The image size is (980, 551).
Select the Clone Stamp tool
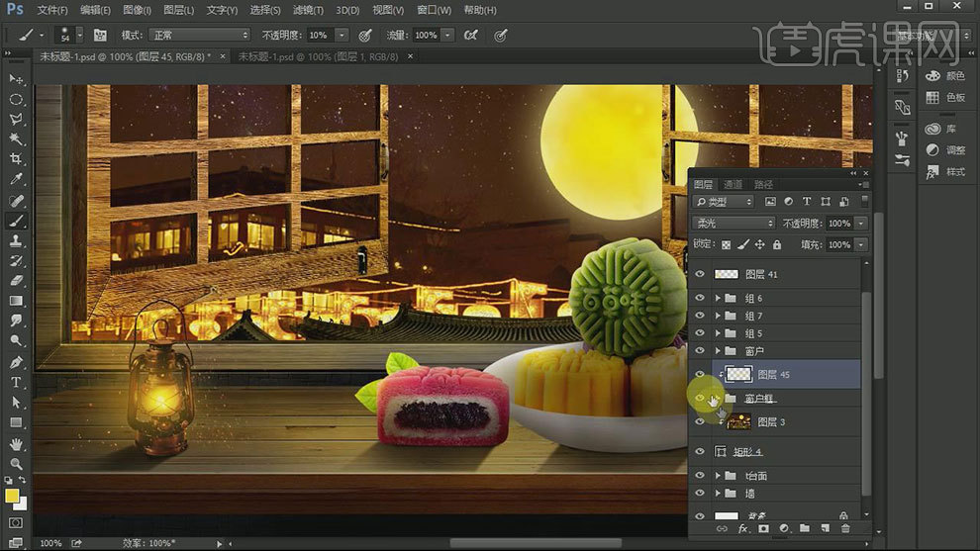tap(16, 241)
